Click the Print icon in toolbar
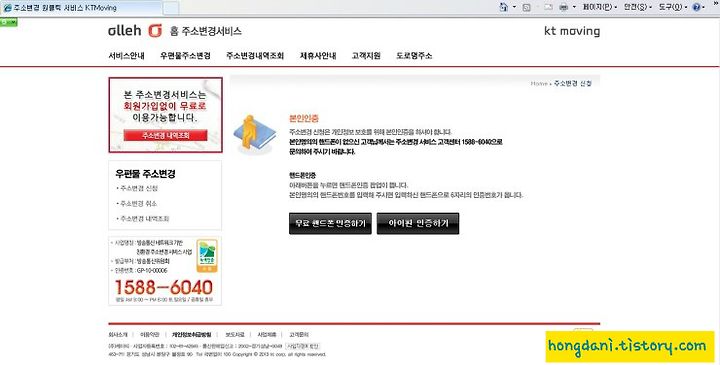 pos(563,7)
